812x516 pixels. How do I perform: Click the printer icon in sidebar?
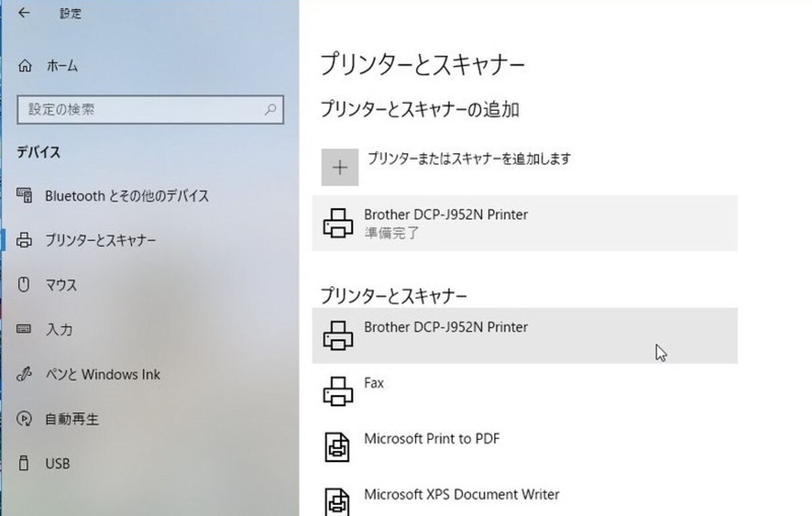(x=24, y=240)
